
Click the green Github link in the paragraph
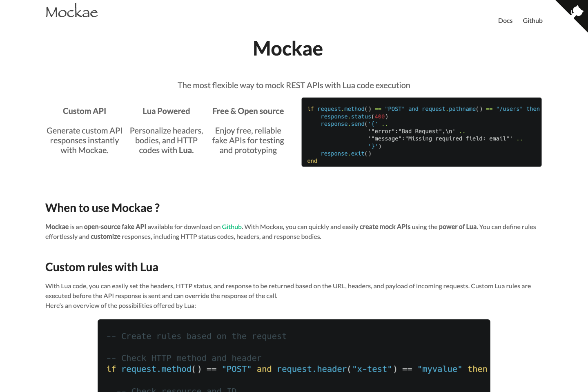tap(232, 227)
